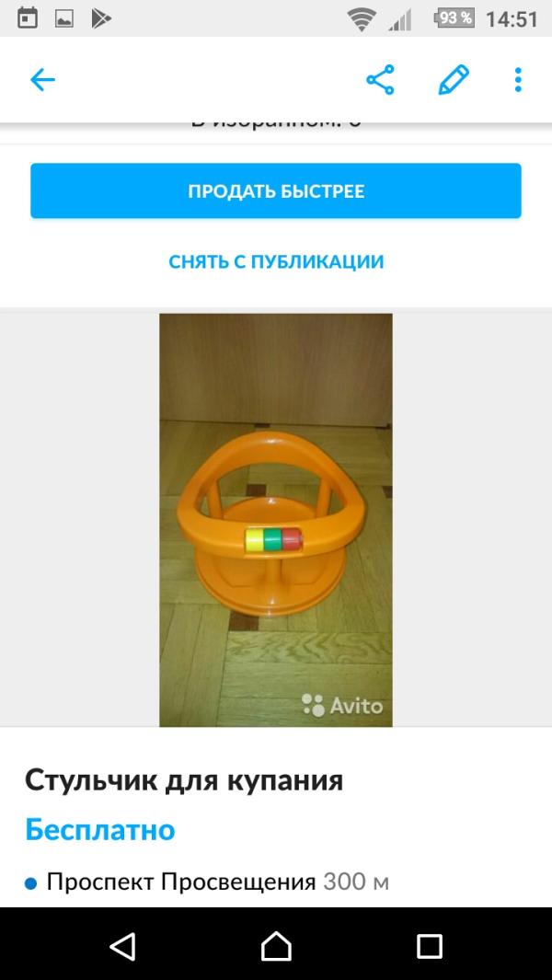The width and height of the screenshot is (552, 980).
Task: Tap Проспект Просвещения metro location
Action: 180,882
